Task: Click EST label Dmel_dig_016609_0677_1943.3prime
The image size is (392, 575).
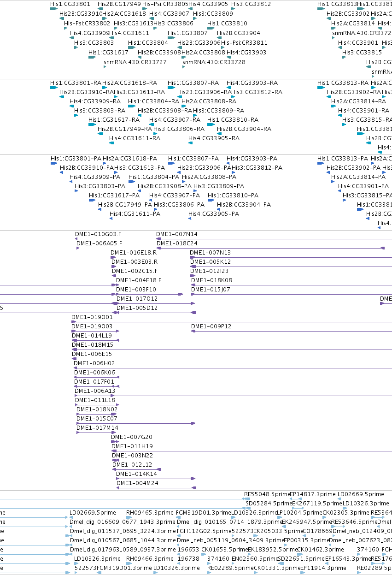Action: click(x=123, y=522)
